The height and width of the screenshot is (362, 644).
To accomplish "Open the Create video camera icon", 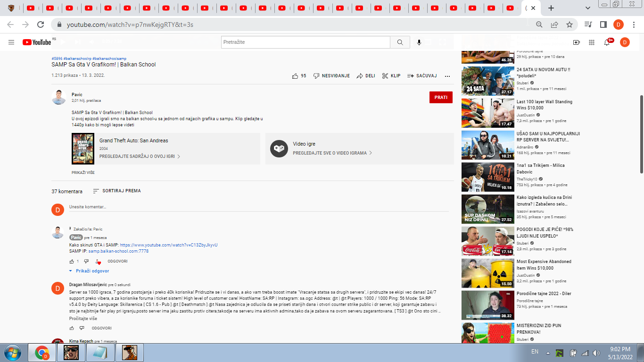I will pos(576,42).
